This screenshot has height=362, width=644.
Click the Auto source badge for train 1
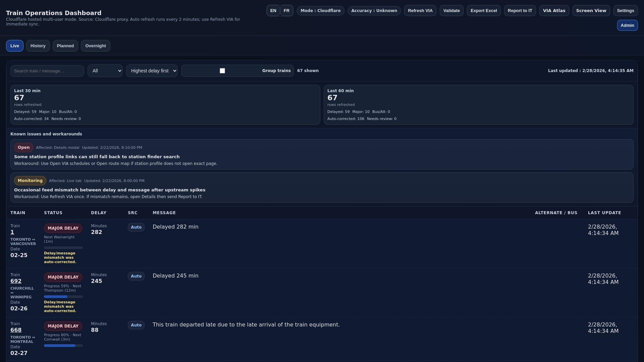[x=136, y=227]
